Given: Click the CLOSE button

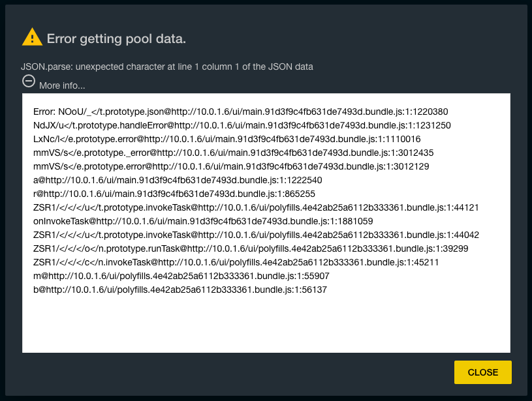Looking at the screenshot, I should [x=482, y=372].
